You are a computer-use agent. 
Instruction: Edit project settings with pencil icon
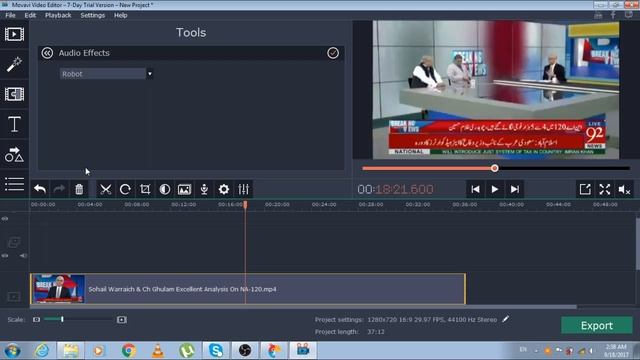506,319
